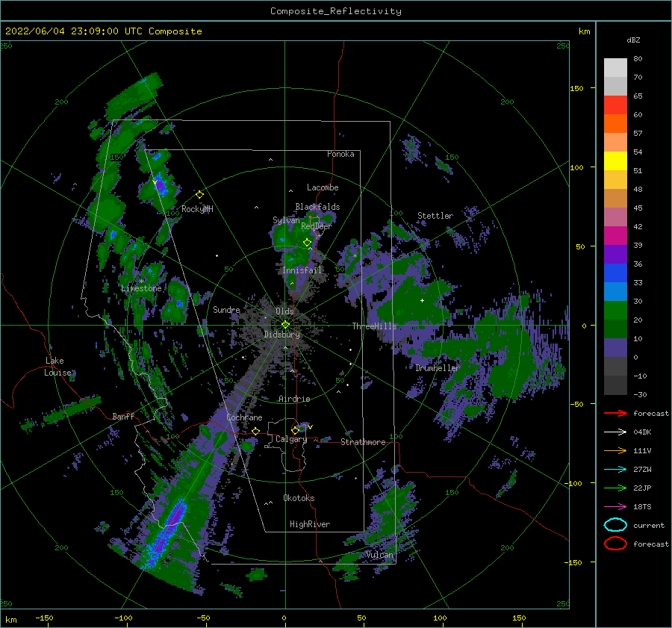The image size is (672, 628).
Task: Click the Drumheller label
Action: tap(438, 368)
